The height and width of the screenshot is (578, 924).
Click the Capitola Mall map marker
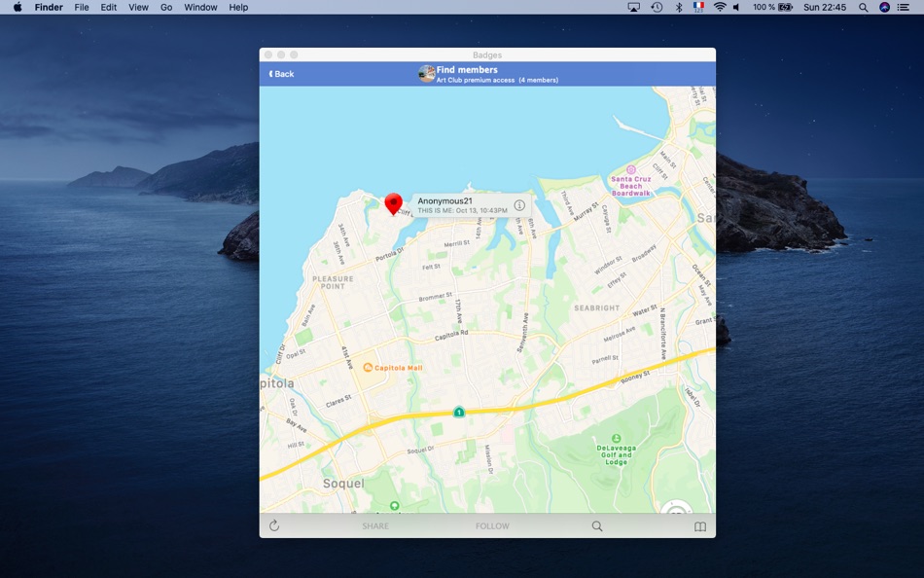point(368,368)
